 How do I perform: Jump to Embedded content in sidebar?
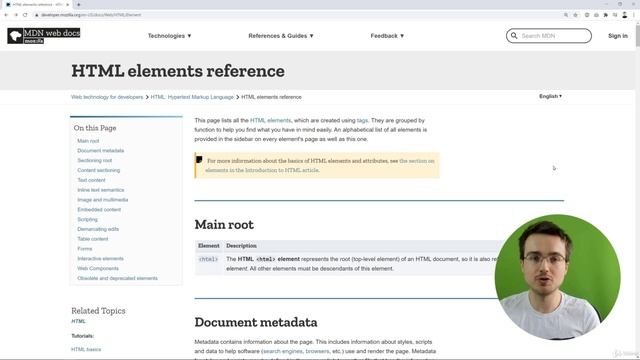point(99,209)
